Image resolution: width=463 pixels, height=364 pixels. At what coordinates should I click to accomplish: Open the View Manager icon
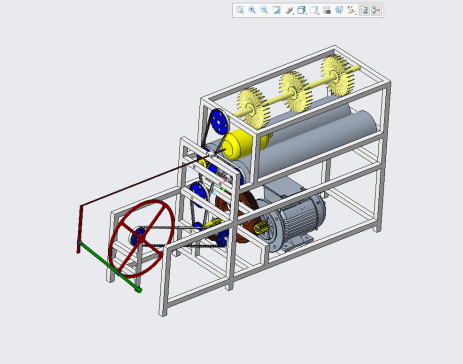click(x=327, y=10)
